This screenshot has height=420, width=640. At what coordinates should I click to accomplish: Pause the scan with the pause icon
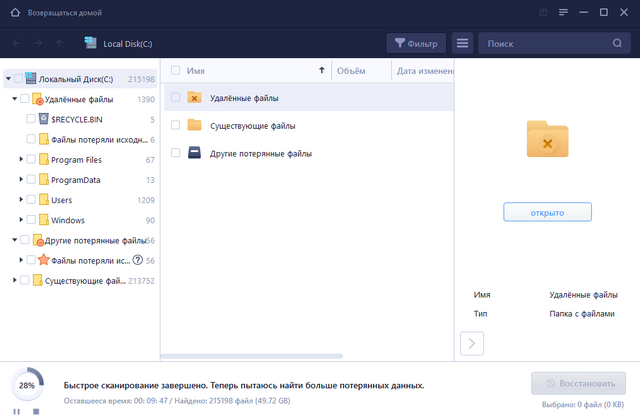point(18,411)
